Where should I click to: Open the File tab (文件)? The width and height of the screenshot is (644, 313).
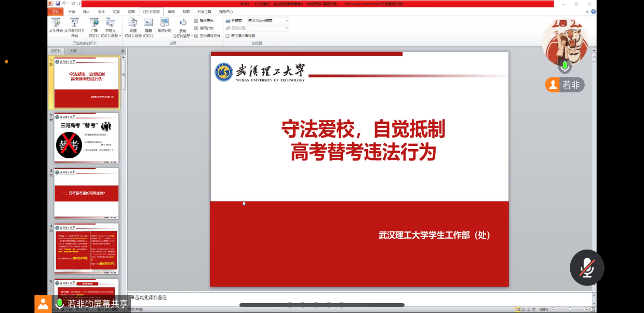56,11
